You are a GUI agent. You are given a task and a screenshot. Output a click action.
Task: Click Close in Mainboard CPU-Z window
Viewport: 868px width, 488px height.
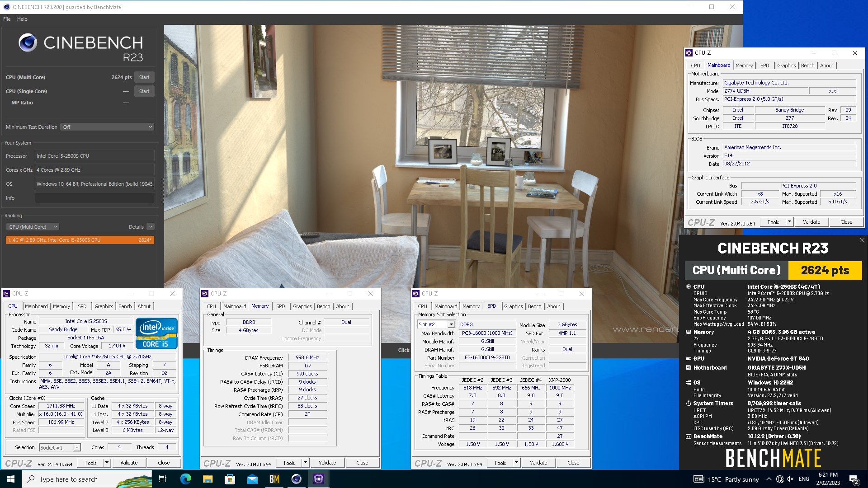[x=846, y=222]
